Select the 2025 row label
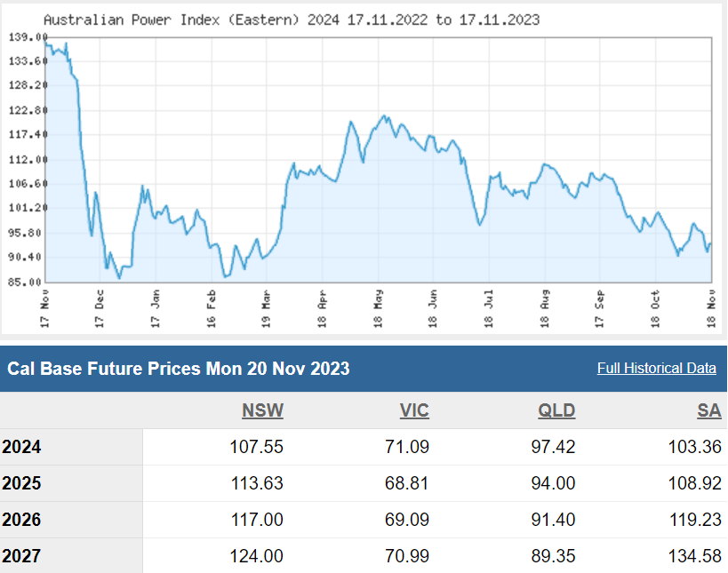Viewport: 728px width, 573px height. click(x=21, y=483)
